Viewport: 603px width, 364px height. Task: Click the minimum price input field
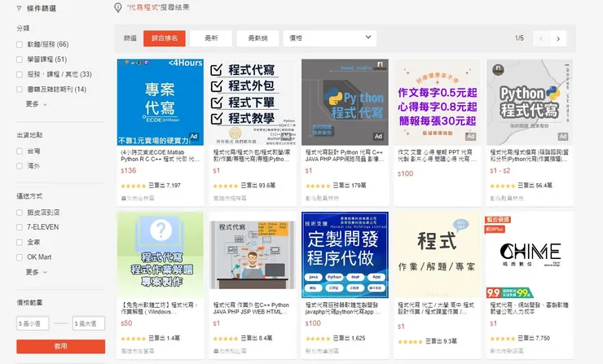click(33, 323)
